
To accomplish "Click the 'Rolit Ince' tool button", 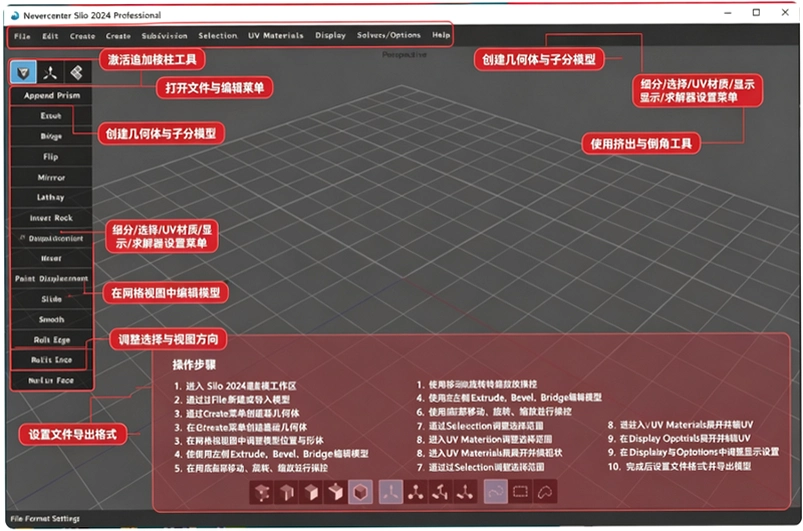I will [51, 360].
